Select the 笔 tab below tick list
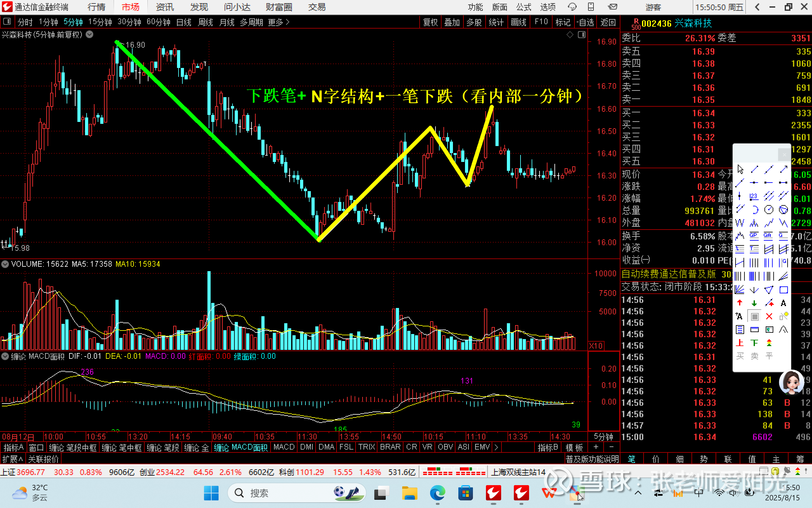This screenshot has width=812, height=508. click(x=632, y=459)
